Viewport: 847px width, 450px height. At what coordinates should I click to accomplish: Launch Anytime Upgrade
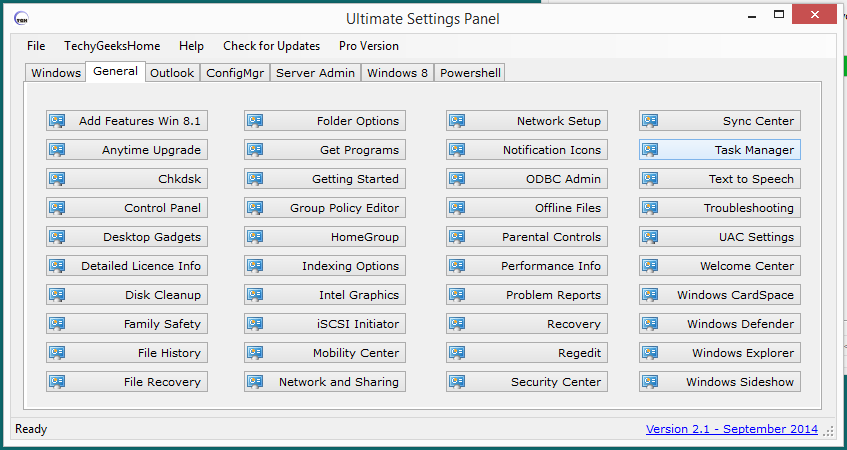point(127,150)
